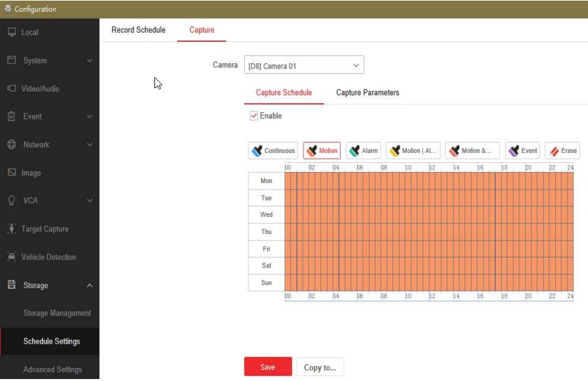Toggle the Motion brush button
Screen dimensions: 588x381
(x=322, y=151)
